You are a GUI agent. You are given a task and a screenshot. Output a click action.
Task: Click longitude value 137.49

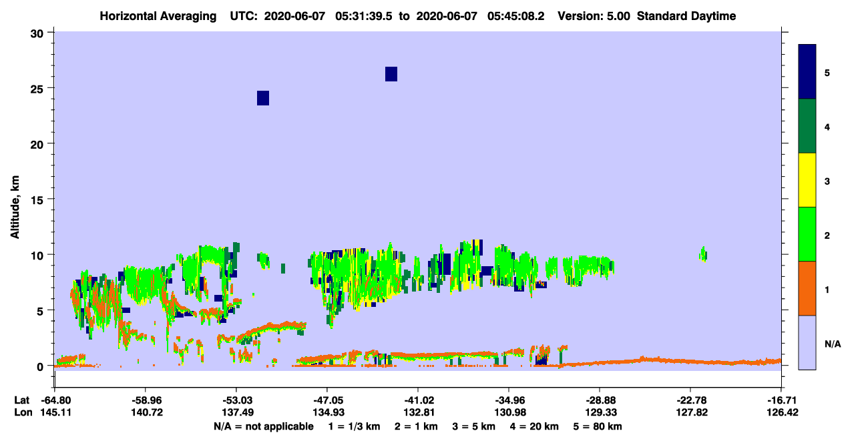[236, 412]
